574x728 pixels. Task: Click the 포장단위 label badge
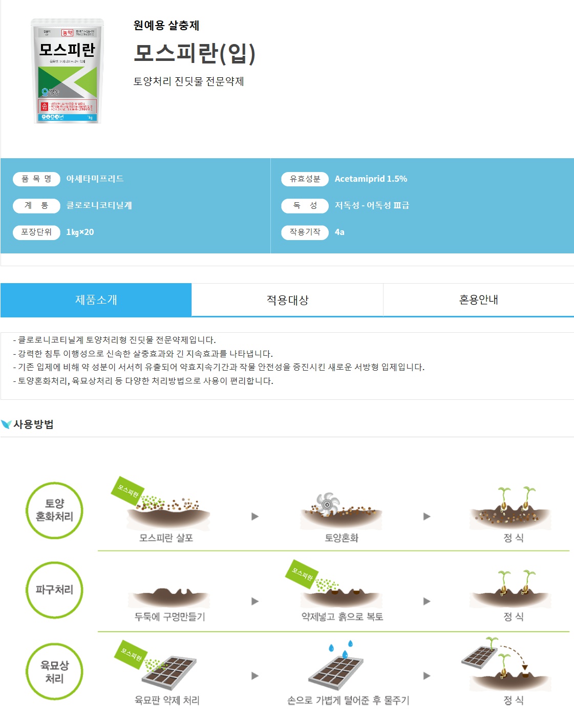[x=36, y=232]
